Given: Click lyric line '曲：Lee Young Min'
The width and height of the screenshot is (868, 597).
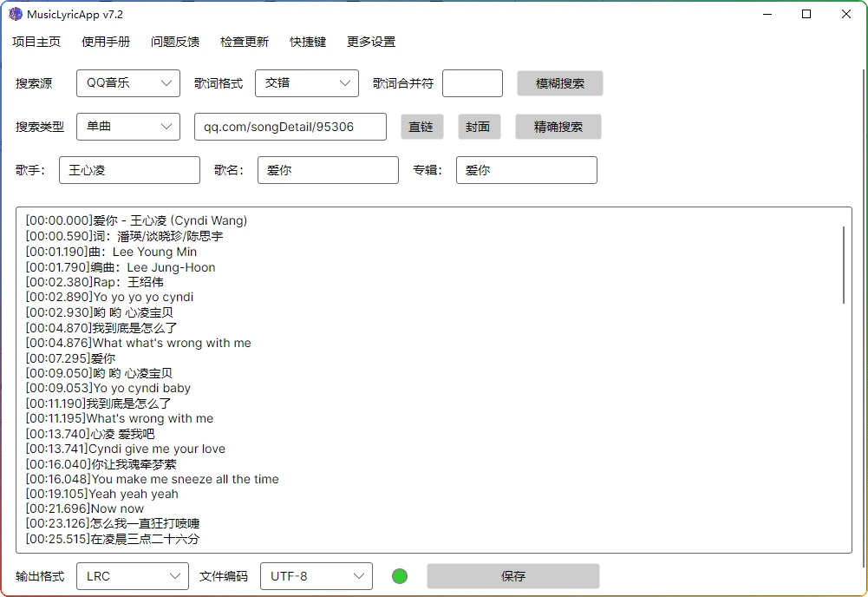Looking at the screenshot, I should point(143,252).
